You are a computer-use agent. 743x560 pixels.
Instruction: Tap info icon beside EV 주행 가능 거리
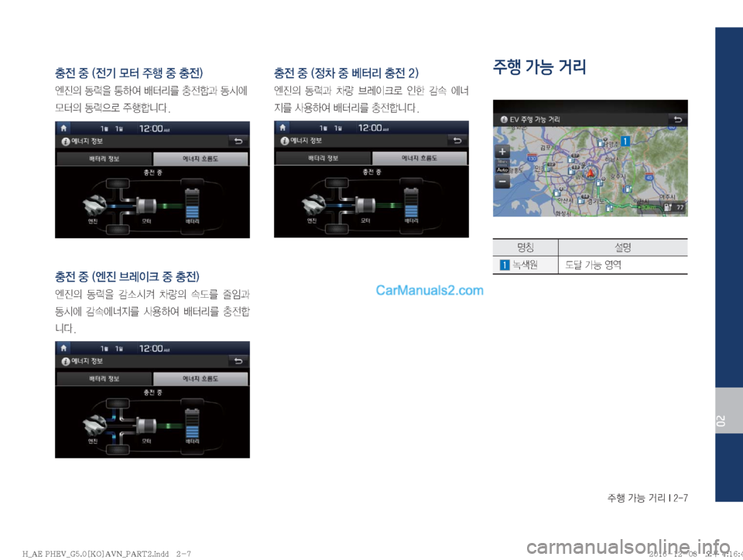coord(504,120)
